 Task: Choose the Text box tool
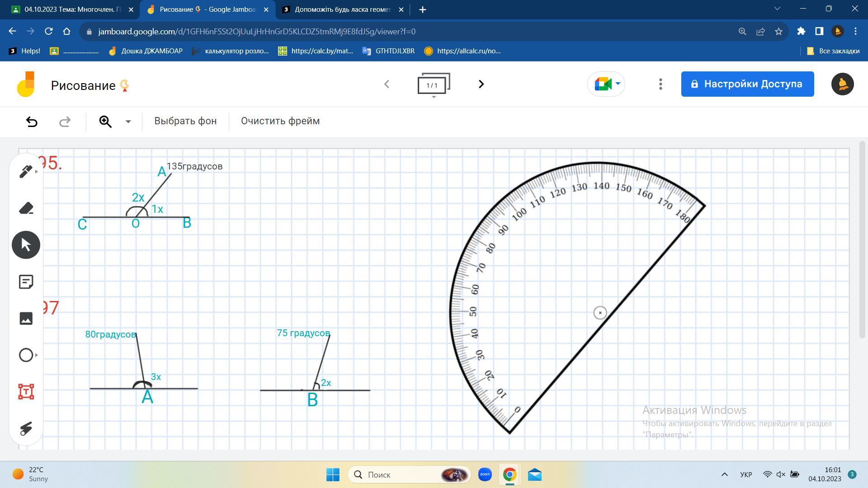[x=26, y=392]
